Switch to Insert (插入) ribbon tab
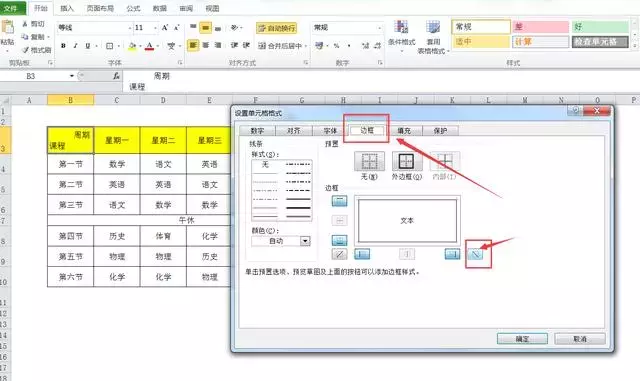 pyautogui.click(x=67, y=8)
